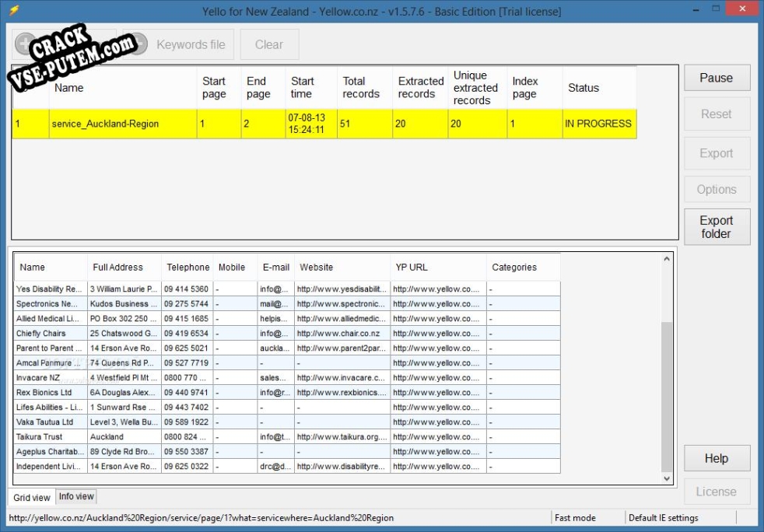Click the Start page column header
Viewport: 764px width, 532px height.
[219, 88]
